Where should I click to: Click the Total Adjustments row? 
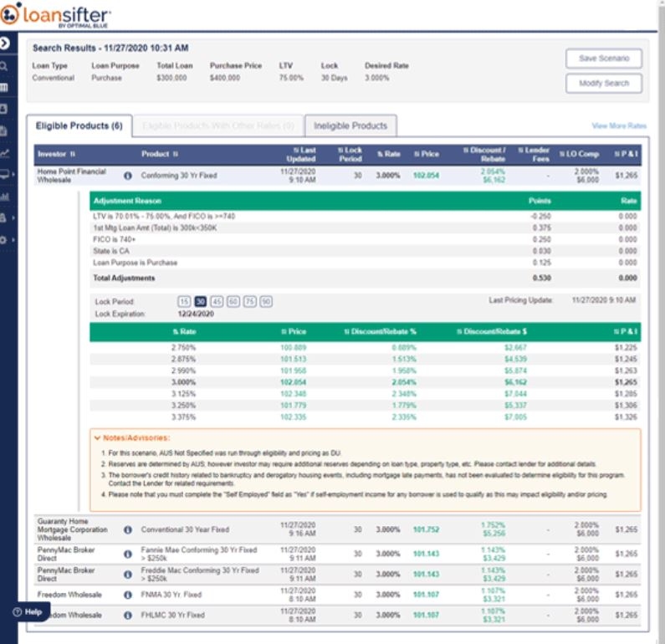click(366, 279)
